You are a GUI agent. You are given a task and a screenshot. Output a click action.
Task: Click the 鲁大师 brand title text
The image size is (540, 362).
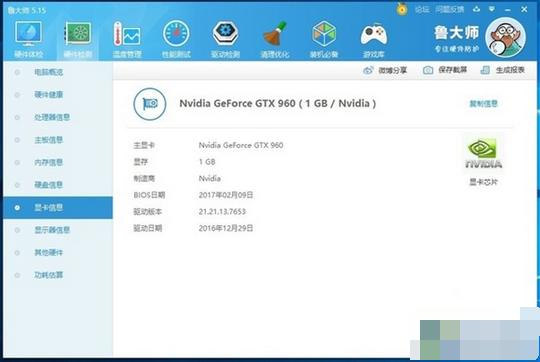(x=456, y=33)
